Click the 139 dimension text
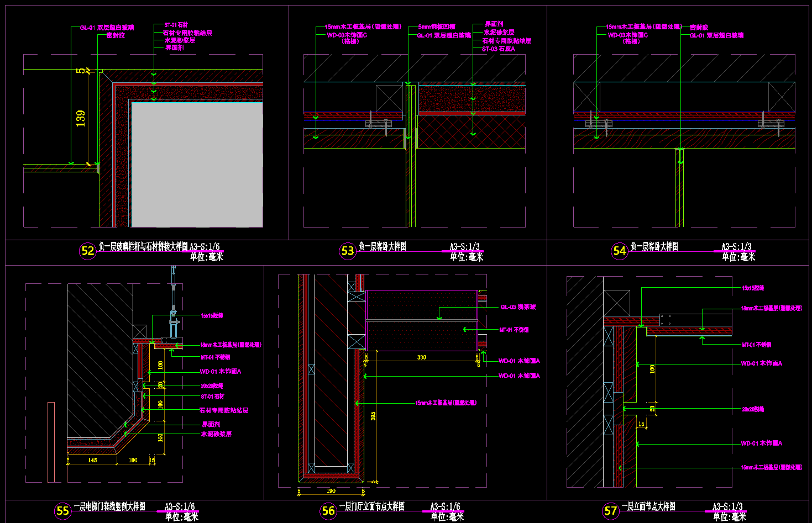This screenshot has height=523, width=812. tap(81, 118)
